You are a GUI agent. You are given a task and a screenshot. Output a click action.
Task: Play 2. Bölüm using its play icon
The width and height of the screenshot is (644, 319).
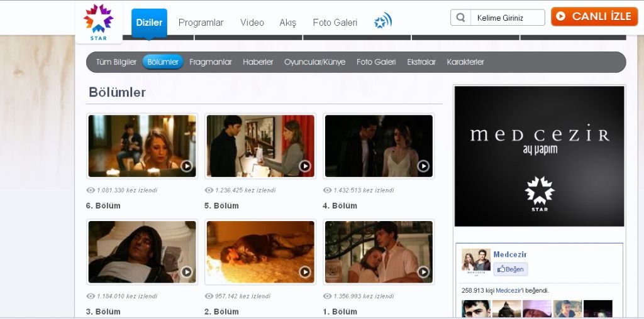pyautogui.click(x=305, y=272)
